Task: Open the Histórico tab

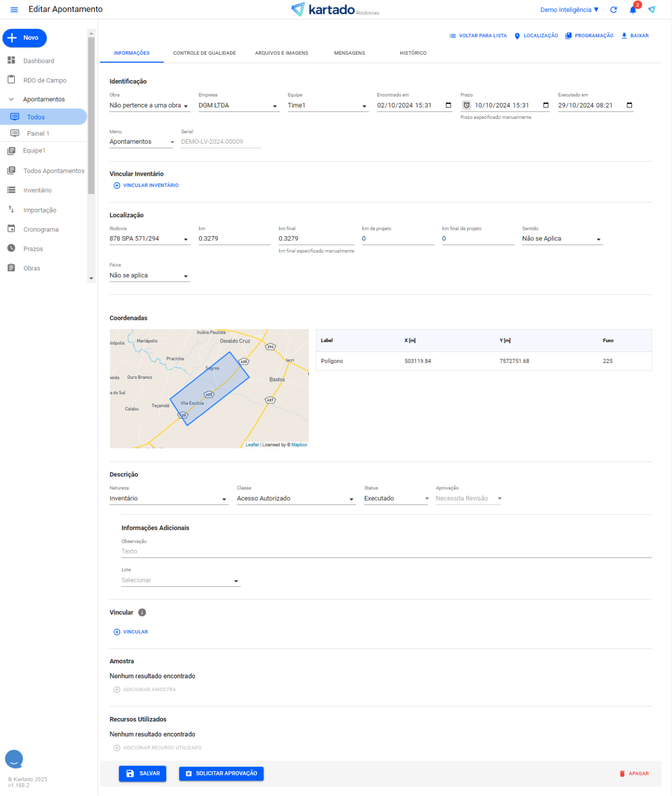Action: click(x=413, y=53)
